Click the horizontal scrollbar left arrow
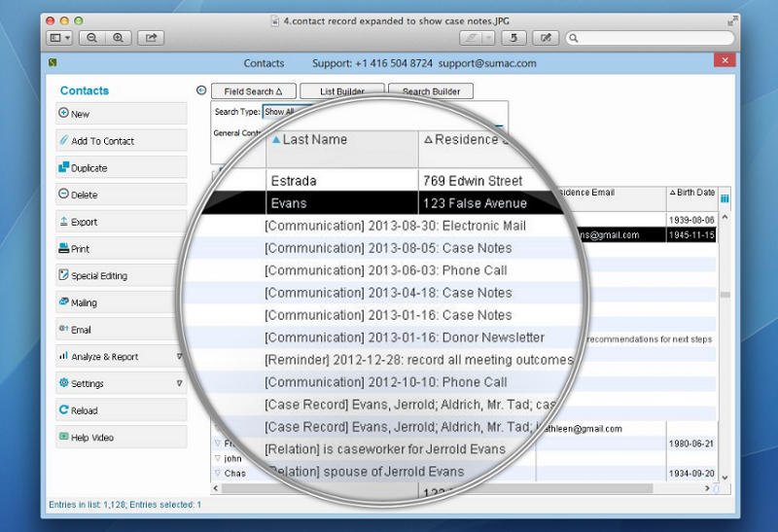The image size is (778, 532). tap(215, 488)
